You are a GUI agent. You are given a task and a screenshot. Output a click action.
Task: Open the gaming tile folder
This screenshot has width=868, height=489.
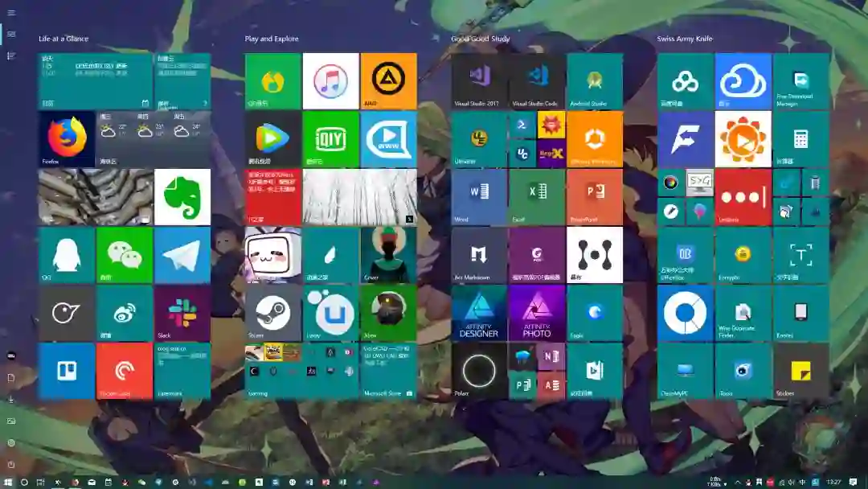click(301, 371)
